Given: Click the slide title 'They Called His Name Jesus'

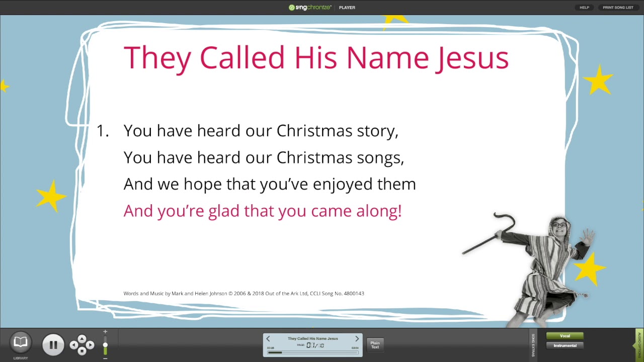Looking at the screenshot, I should 316,58.
